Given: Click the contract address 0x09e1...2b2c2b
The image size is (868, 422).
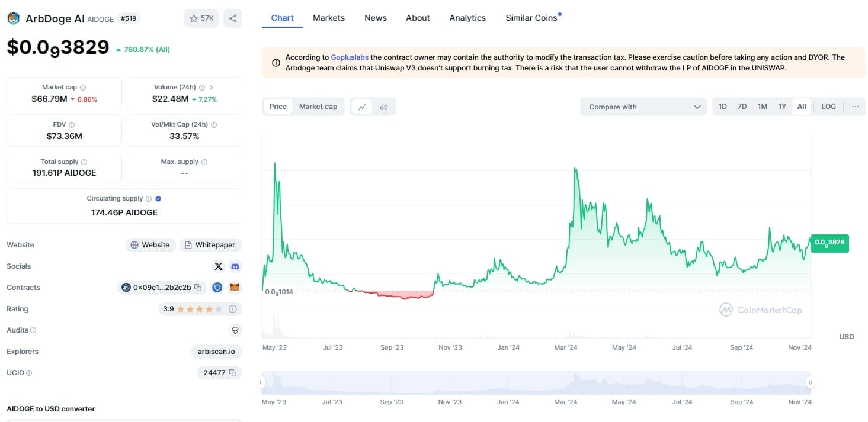Looking at the screenshot, I should coord(162,288).
